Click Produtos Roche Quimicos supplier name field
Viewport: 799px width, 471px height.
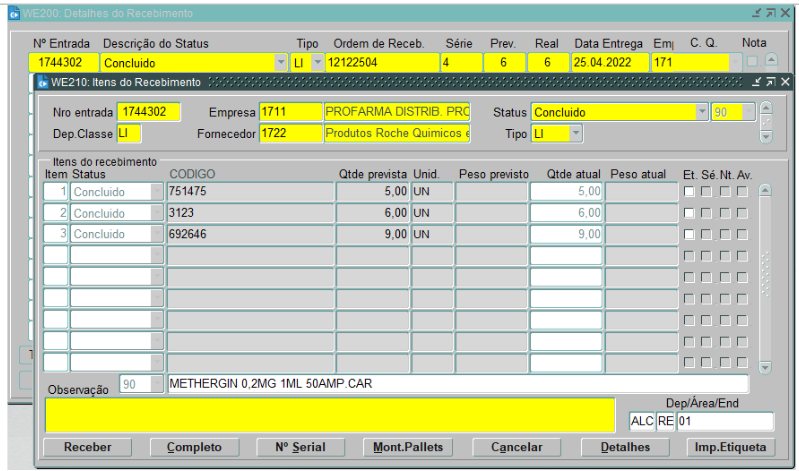397,134
